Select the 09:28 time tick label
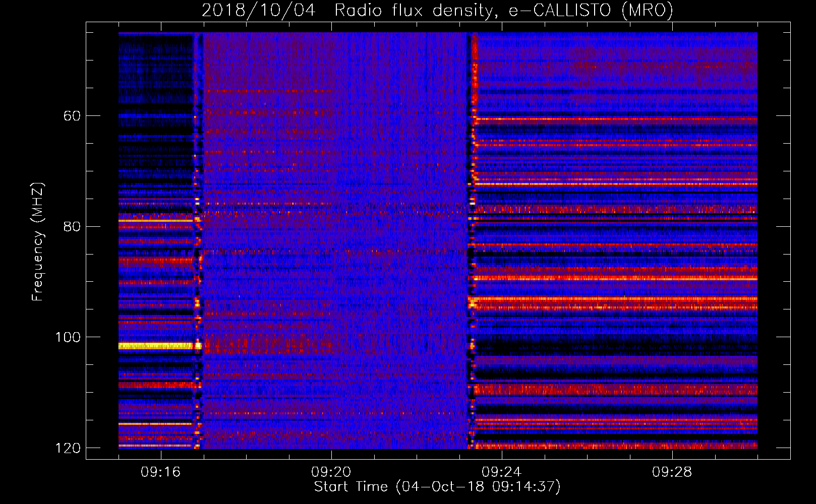This screenshot has width=816, height=504. (x=672, y=472)
